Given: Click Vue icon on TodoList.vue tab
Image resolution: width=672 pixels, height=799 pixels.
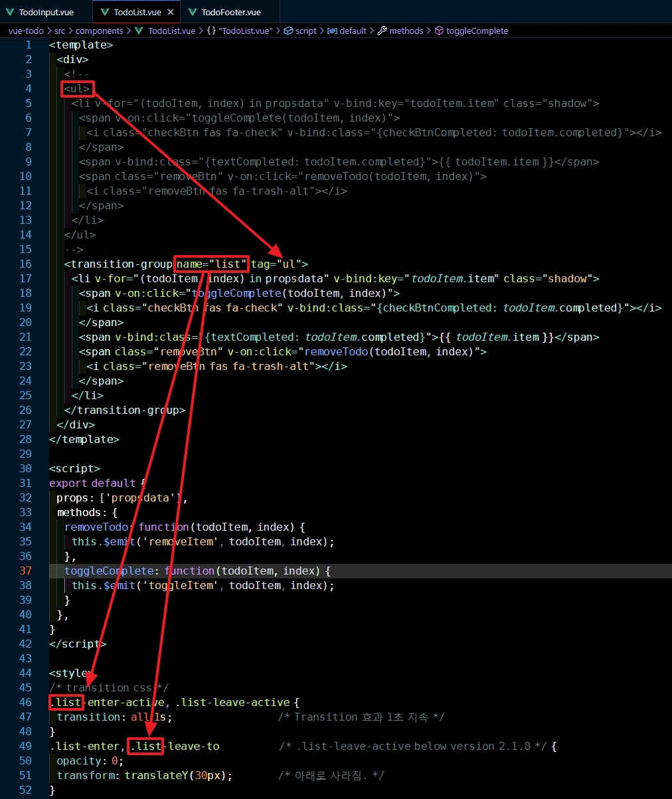Looking at the screenshot, I should coord(105,12).
